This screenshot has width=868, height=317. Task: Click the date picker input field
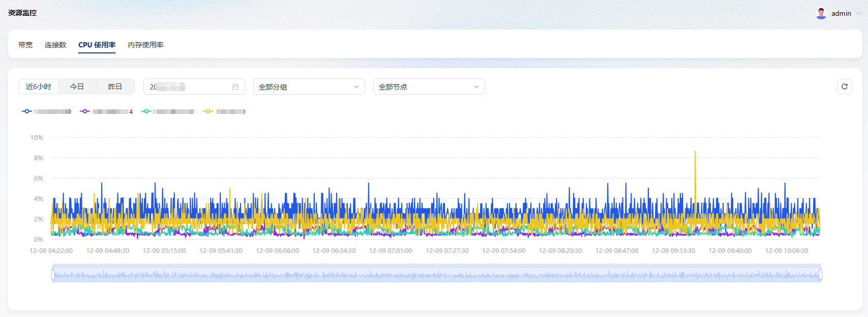point(188,87)
